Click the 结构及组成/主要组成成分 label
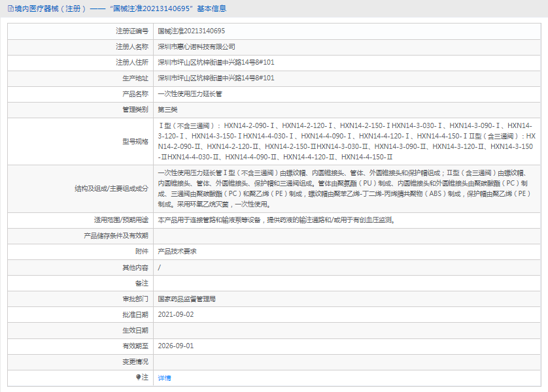548x392 pixels. [x=111, y=189]
